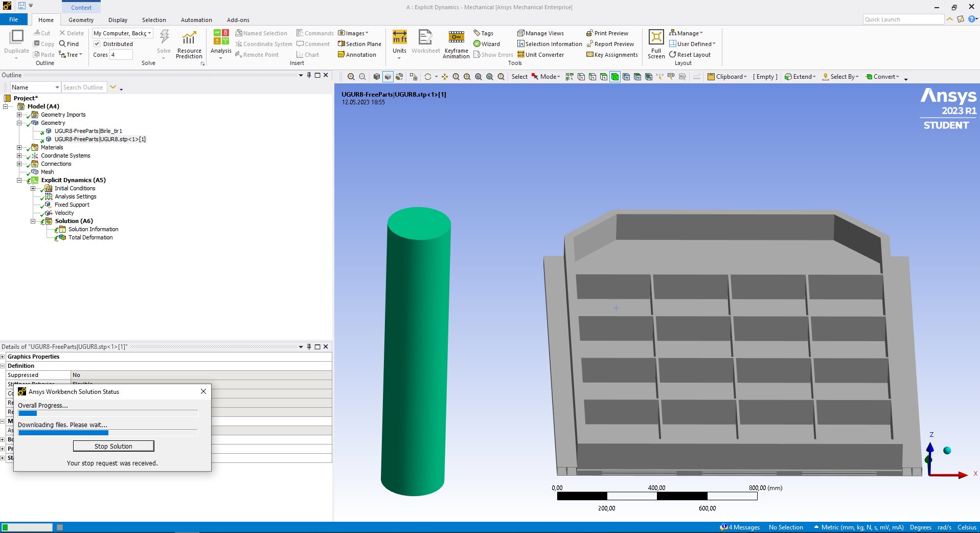980x533 pixels.
Task: Click the Stop Solution button
Action: (113, 446)
